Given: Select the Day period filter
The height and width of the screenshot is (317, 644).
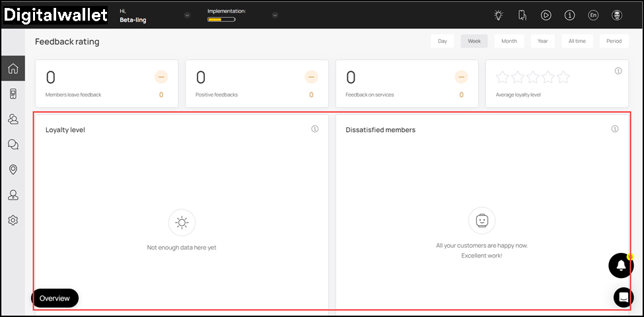Looking at the screenshot, I should (442, 41).
